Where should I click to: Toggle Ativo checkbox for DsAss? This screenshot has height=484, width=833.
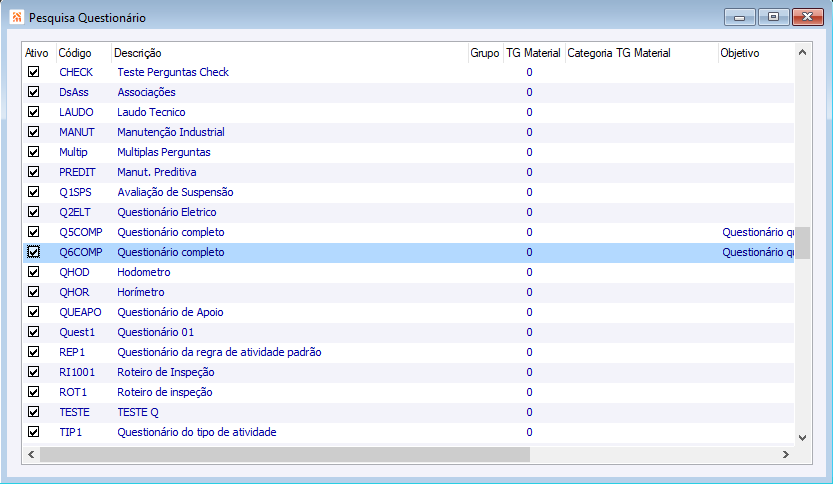click(x=33, y=92)
